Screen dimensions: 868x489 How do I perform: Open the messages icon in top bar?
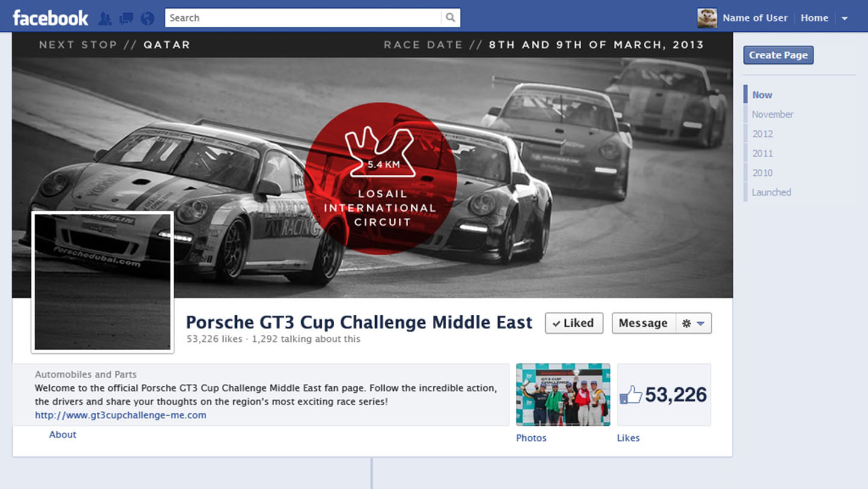point(126,19)
